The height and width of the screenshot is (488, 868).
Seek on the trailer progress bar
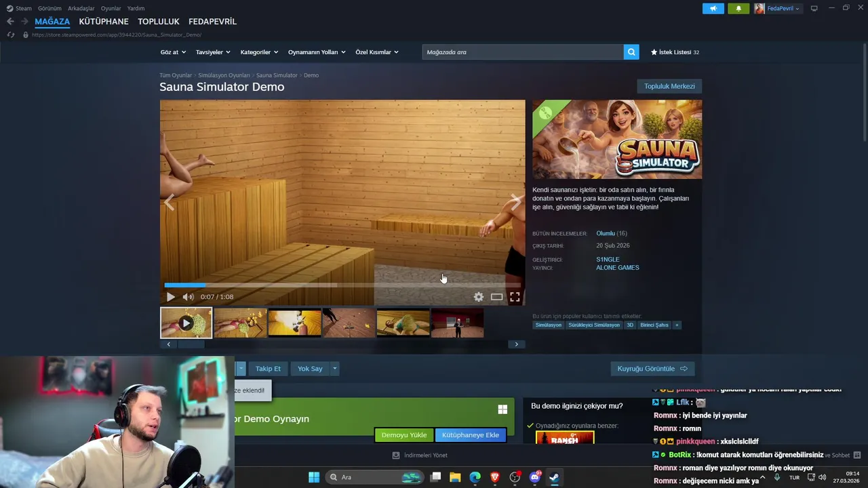(342, 285)
